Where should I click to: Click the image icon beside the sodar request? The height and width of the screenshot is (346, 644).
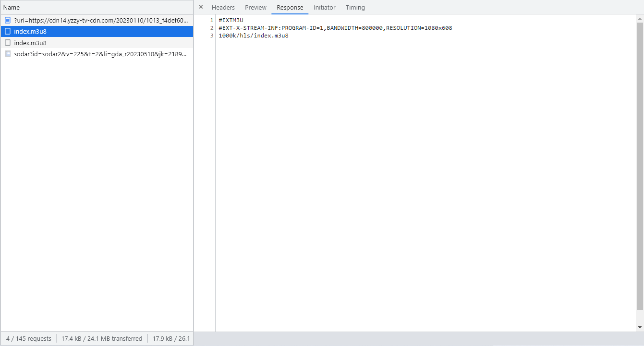8,54
